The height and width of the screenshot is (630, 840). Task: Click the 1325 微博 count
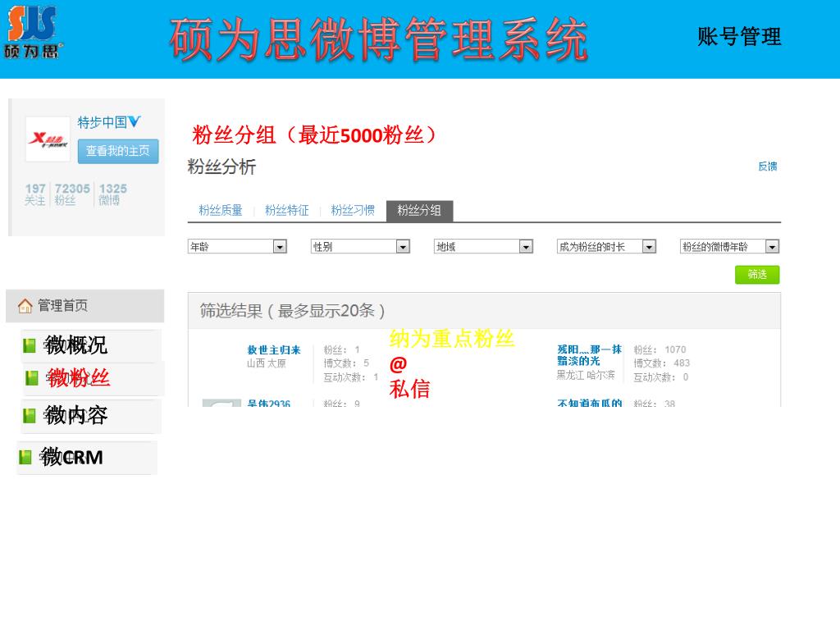point(113,194)
